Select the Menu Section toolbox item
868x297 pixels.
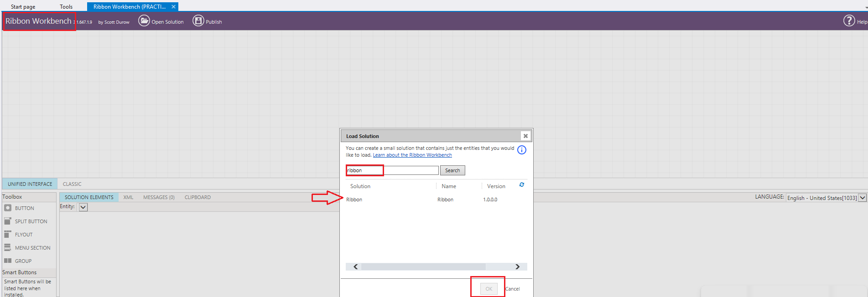[32, 248]
